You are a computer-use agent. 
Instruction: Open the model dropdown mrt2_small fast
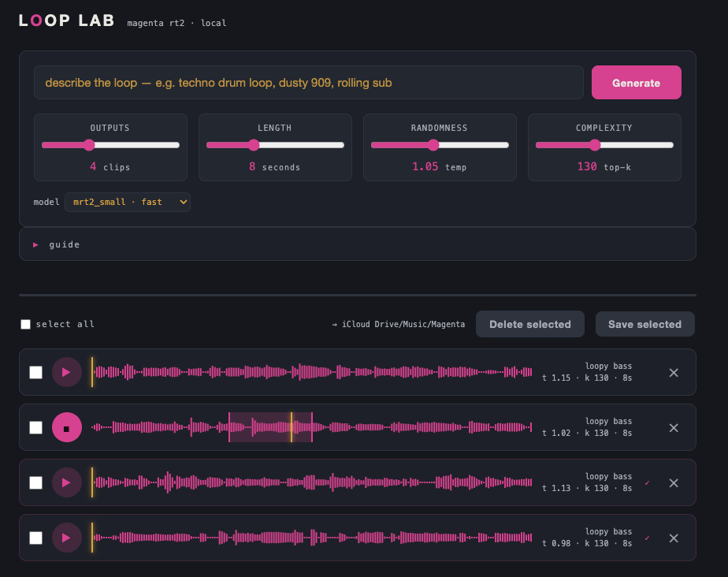point(128,202)
